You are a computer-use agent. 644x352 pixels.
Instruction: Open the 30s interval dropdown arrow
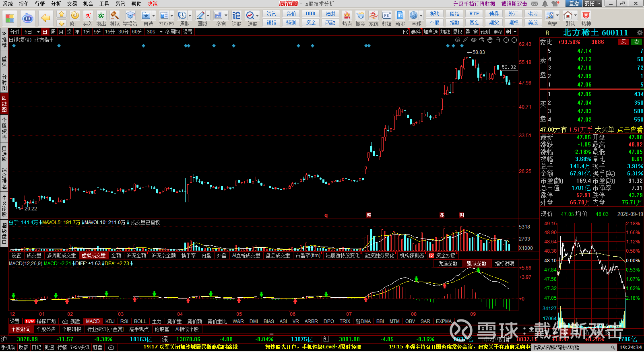tap(161, 32)
